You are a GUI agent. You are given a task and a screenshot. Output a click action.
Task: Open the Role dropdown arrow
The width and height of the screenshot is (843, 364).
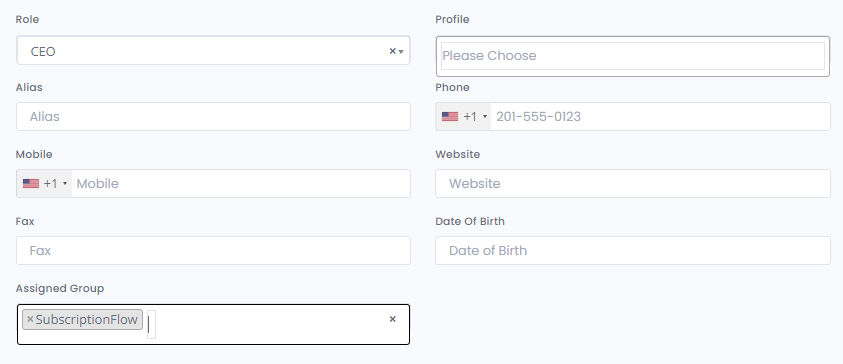[x=401, y=52]
